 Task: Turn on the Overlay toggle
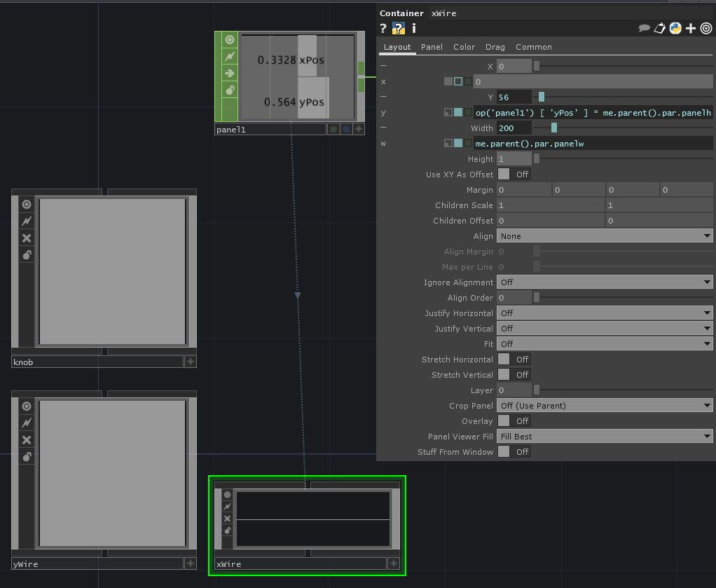(514, 421)
